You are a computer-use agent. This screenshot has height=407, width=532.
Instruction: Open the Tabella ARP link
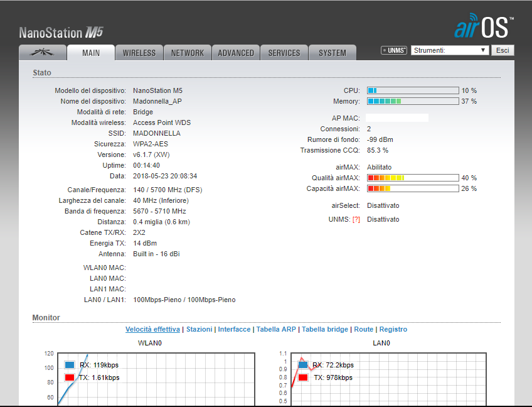click(276, 329)
